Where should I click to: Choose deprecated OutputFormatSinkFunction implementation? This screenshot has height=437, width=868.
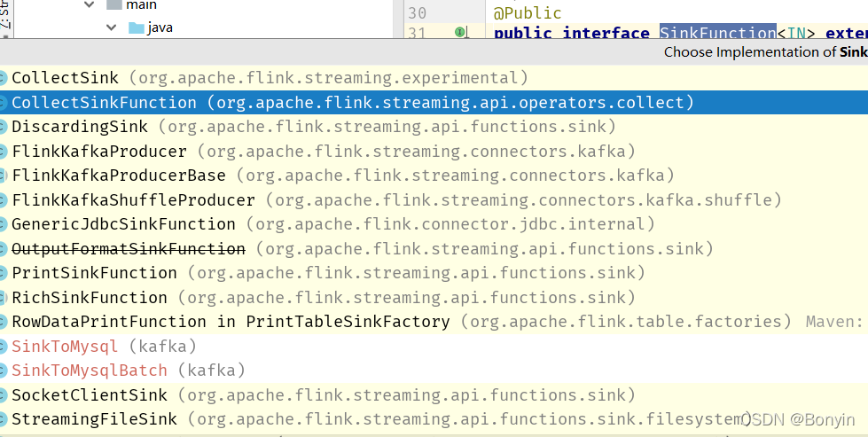(434, 249)
